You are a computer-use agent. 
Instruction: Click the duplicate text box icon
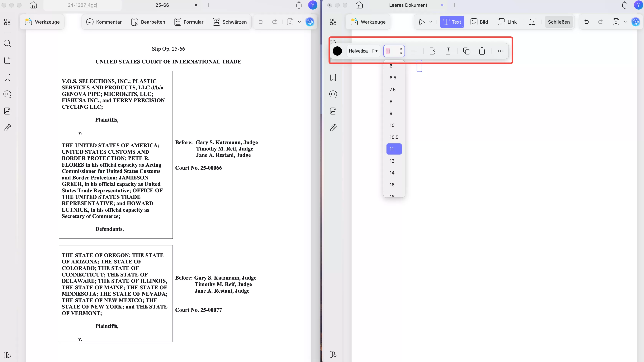tap(466, 51)
